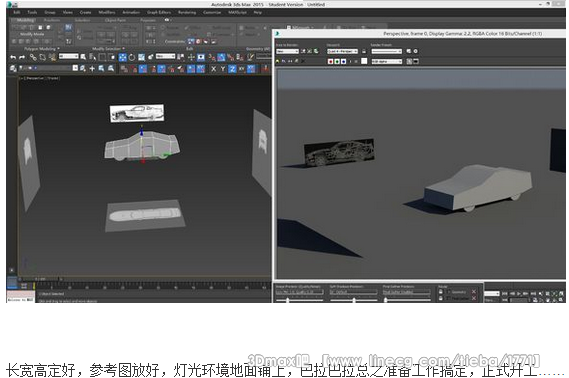Open Viewport dropdown in render window
This screenshot has width=569, height=378.
(x=342, y=51)
